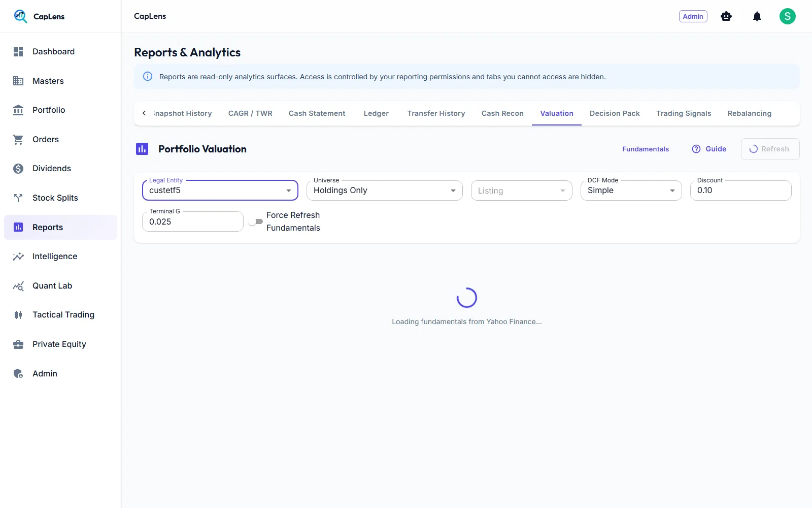Click the Refresh button
Image resolution: width=812 pixels, height=508 pixels.
coord(770,149)
